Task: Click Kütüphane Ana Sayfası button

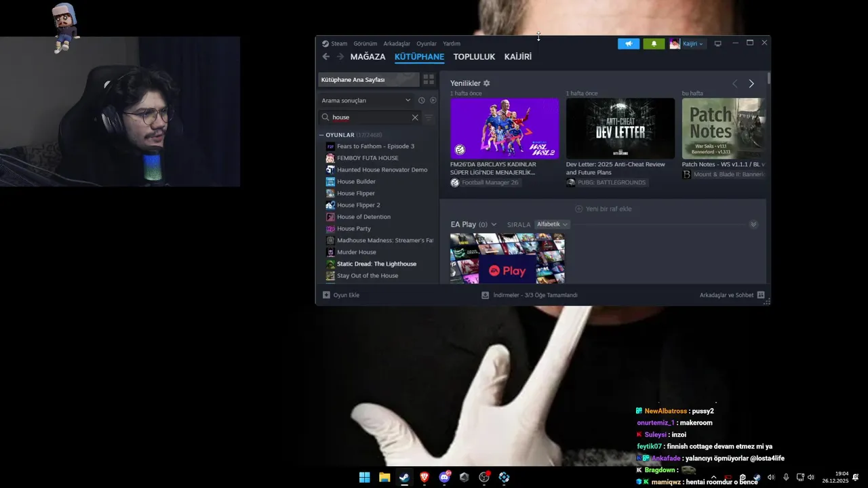Action: click(368, 79)
